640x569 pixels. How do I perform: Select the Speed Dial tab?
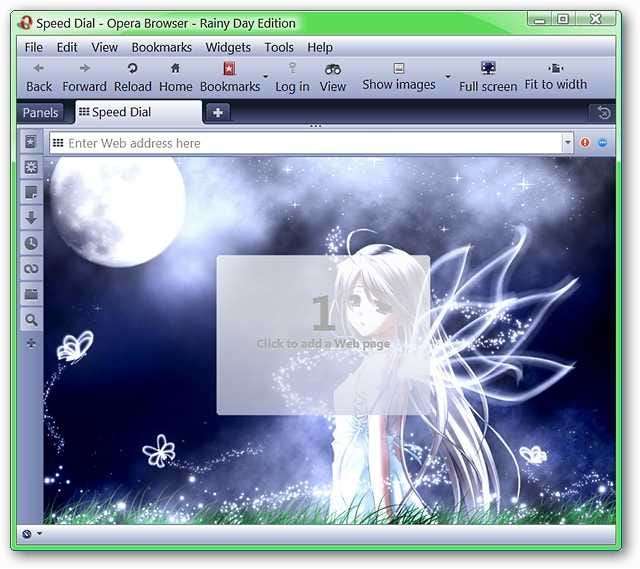click(138, 112)
